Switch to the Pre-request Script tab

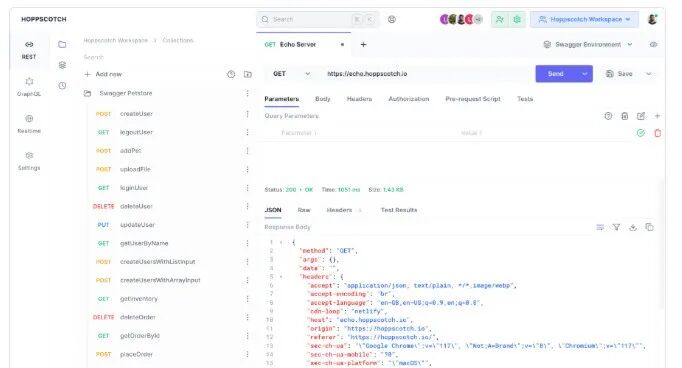point(473,99)
